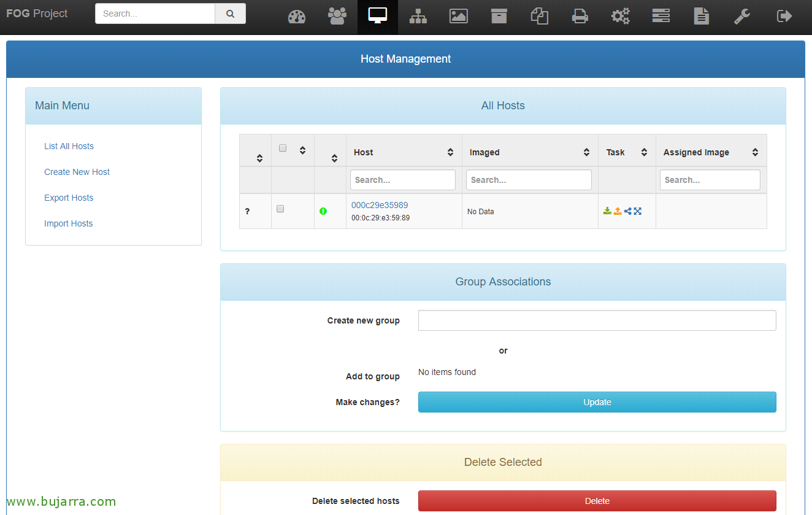Sort by ping status column arrows
The image size is (812, 515).
click(334, 158)
